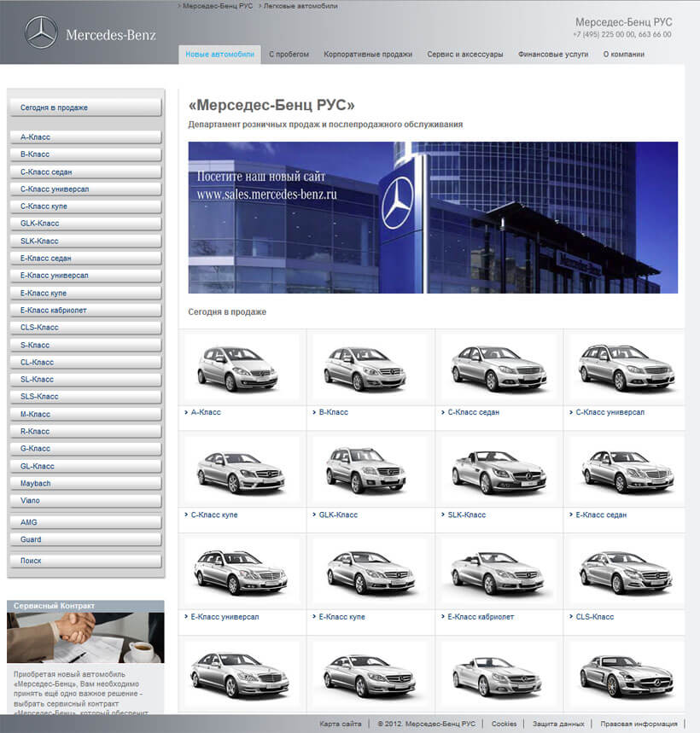The height and width of the screenshot is (733, 700).
Task: Select A-Класс in the sidebar
Action: pos(85,137)
